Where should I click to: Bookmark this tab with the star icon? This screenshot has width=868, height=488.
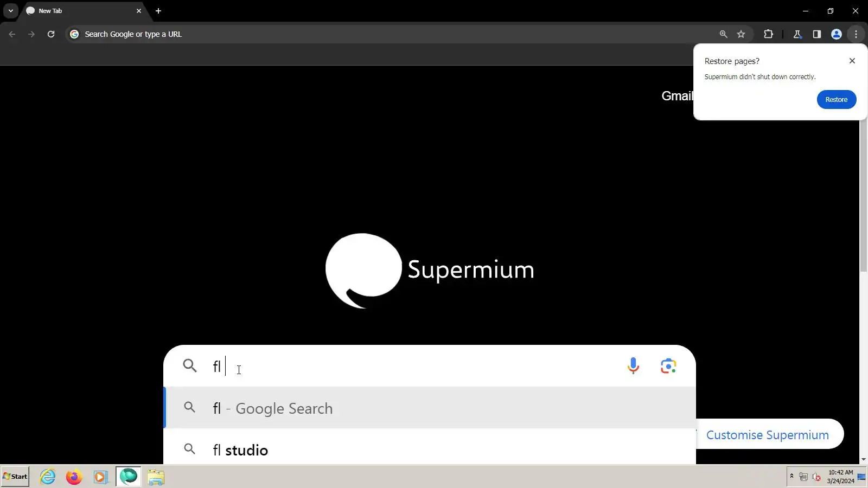741,34
